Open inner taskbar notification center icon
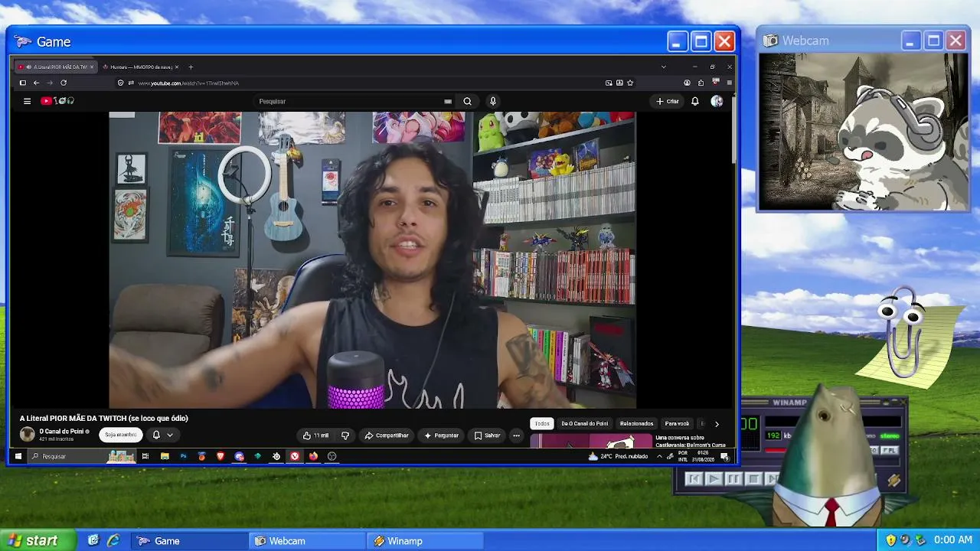The image size is (980, 551). point(724,457)
